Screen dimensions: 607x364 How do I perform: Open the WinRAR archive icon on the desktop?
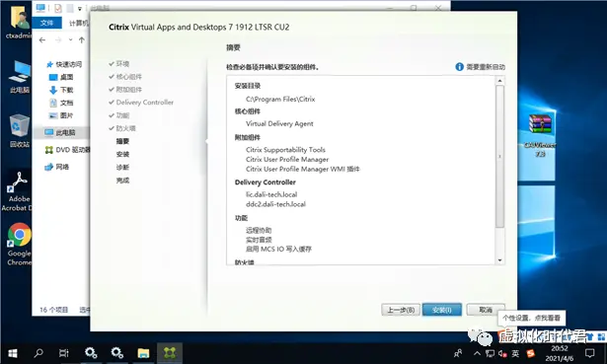540,135
